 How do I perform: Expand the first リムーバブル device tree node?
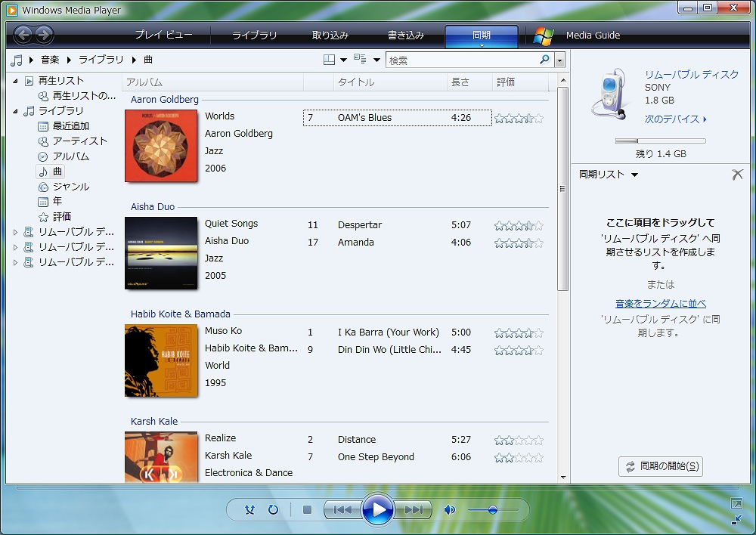pos(15,232)
